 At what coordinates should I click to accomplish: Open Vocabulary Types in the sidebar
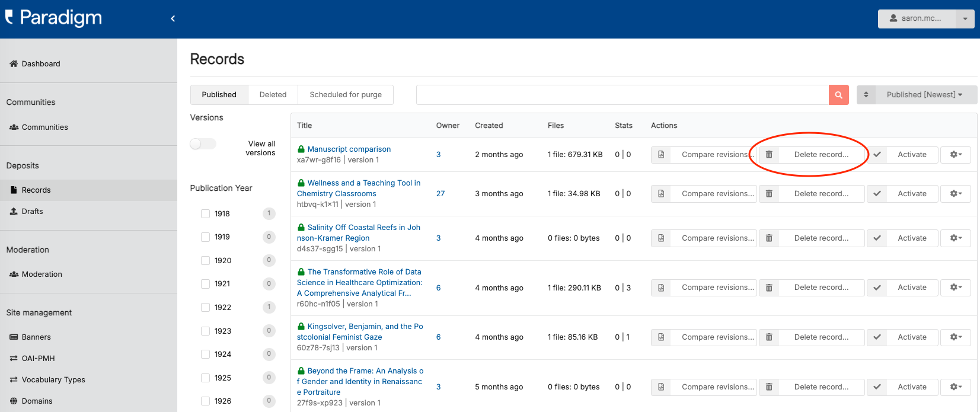pyautogui.click(x=53, y=380)
